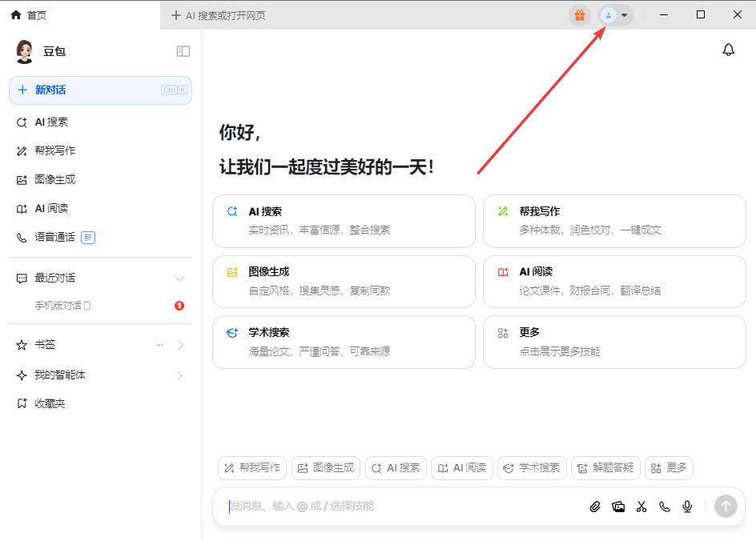Expand 我的智能体 section arrow
756x541 pixels.
coord(180,375)
